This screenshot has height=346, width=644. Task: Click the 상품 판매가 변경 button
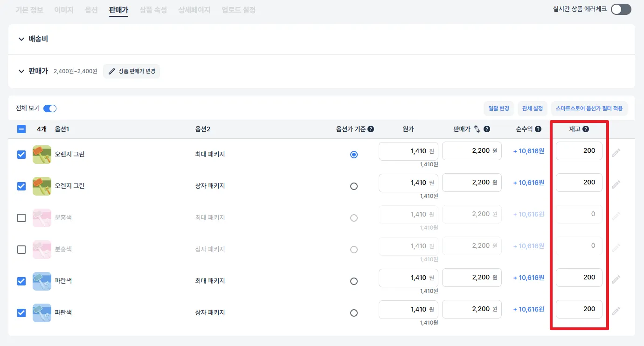(x=132, y=71)
